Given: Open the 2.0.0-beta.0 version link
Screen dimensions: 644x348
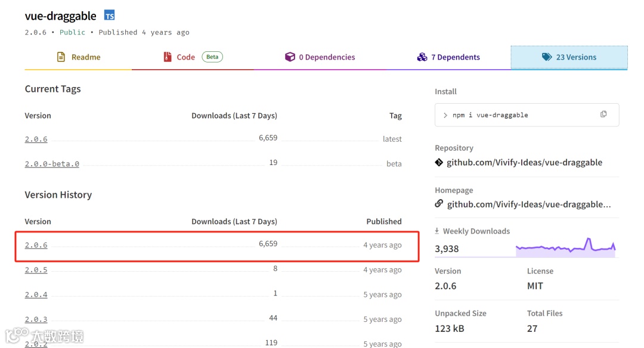Looking at the screenshot, I should point(52,164).
